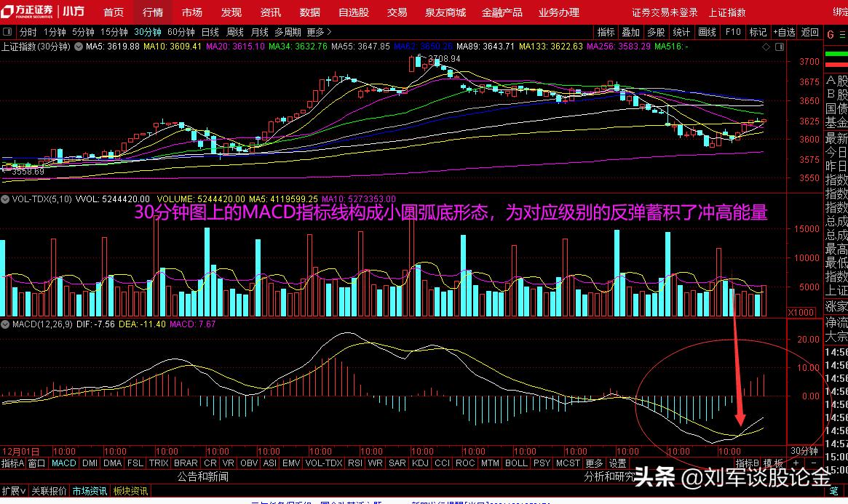Open the 市场 menu

pyautogui.click(x=192, y=12)
